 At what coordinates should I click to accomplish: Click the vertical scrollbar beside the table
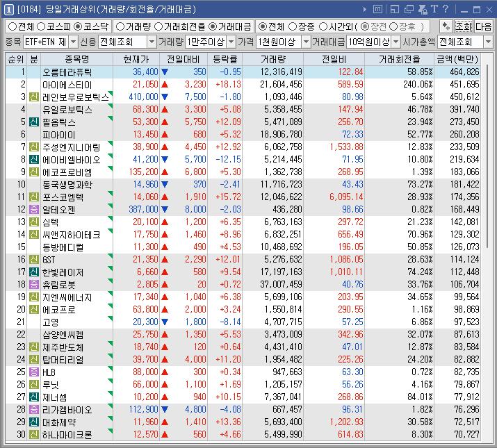(x=487, y=157)
